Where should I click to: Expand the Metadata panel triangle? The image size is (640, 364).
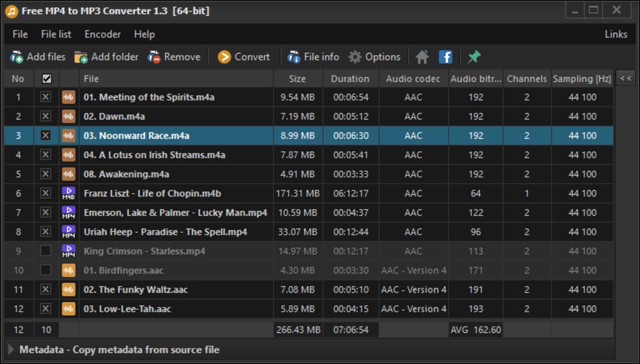pos(11,349)
